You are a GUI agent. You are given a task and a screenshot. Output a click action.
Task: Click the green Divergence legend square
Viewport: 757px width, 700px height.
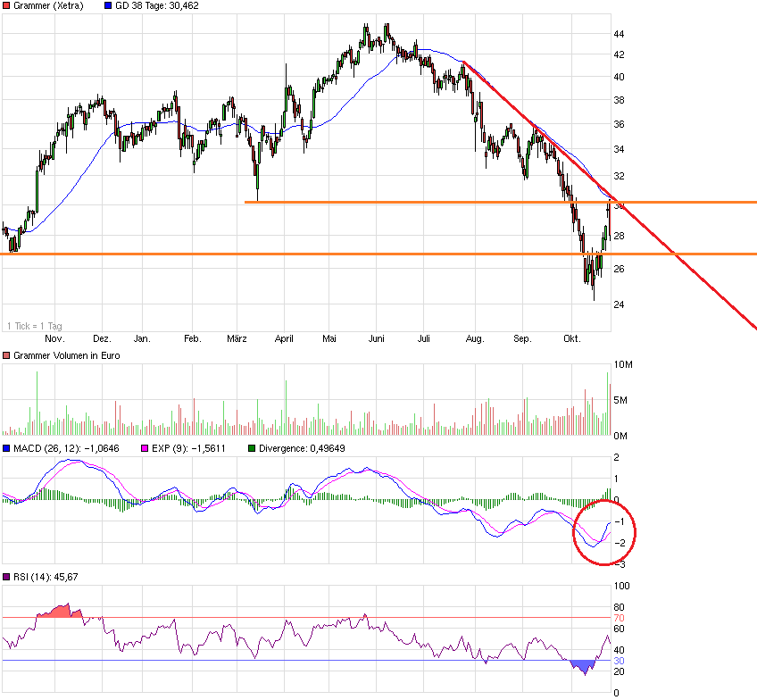252,448
